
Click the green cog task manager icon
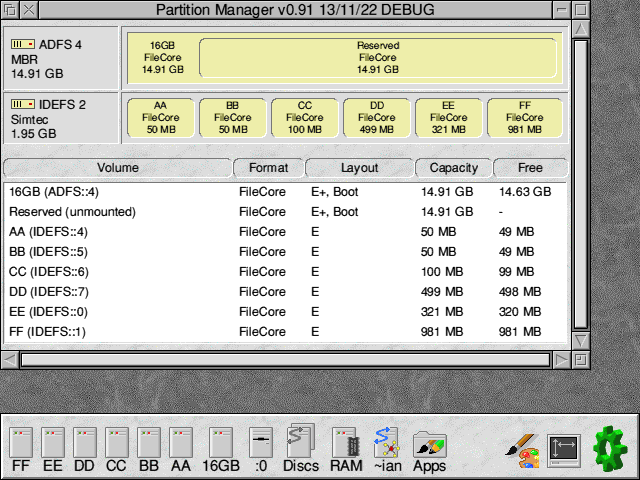pyautogui.click(x=610, y=448)
